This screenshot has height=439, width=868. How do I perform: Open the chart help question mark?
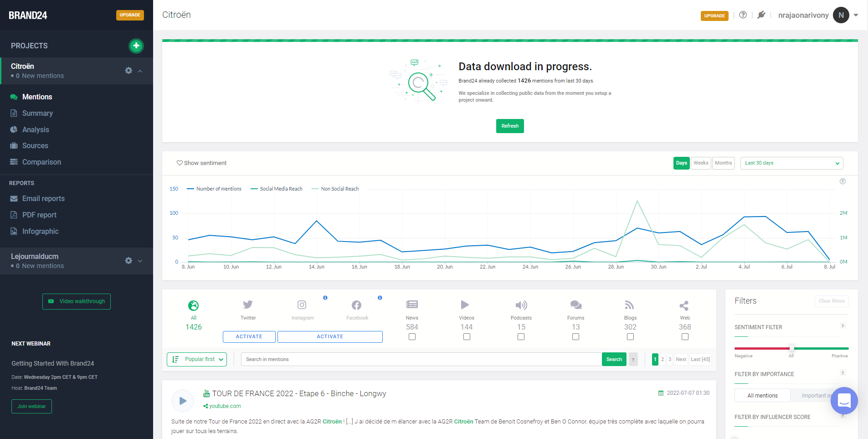[843, 181]
